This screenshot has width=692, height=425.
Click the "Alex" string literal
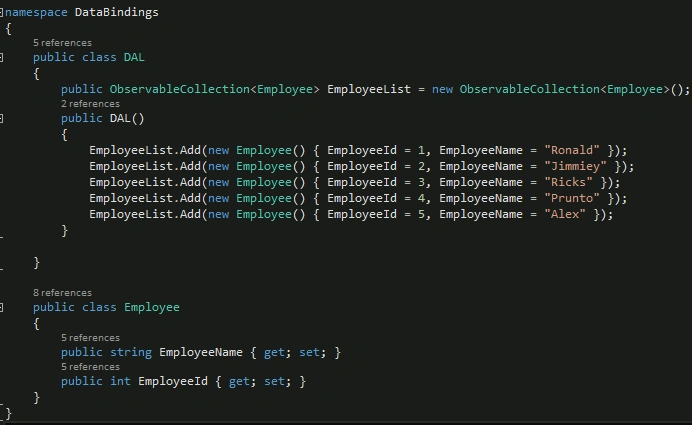point(565,214)
